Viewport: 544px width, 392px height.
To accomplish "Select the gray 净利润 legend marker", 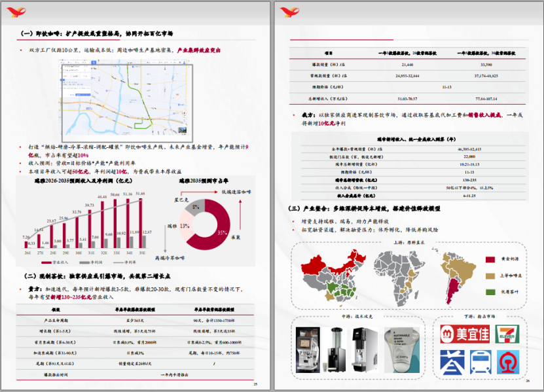I will [84, 262].
